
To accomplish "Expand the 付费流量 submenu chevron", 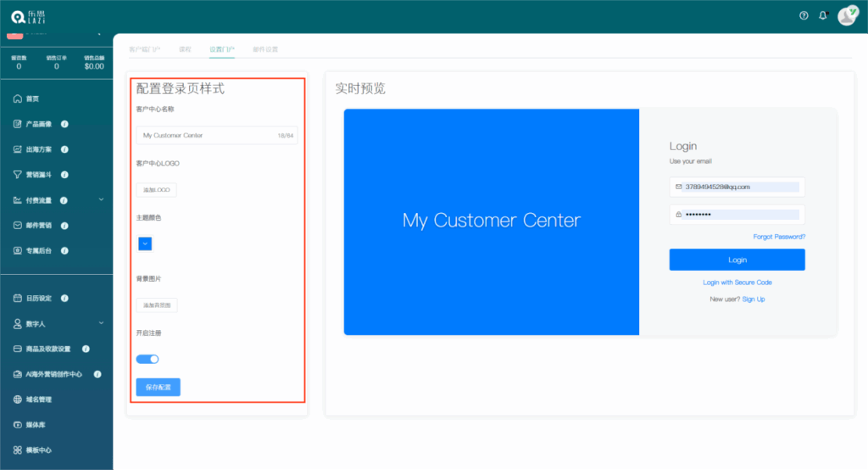I will pyautogui.click(x=101, y=199).
